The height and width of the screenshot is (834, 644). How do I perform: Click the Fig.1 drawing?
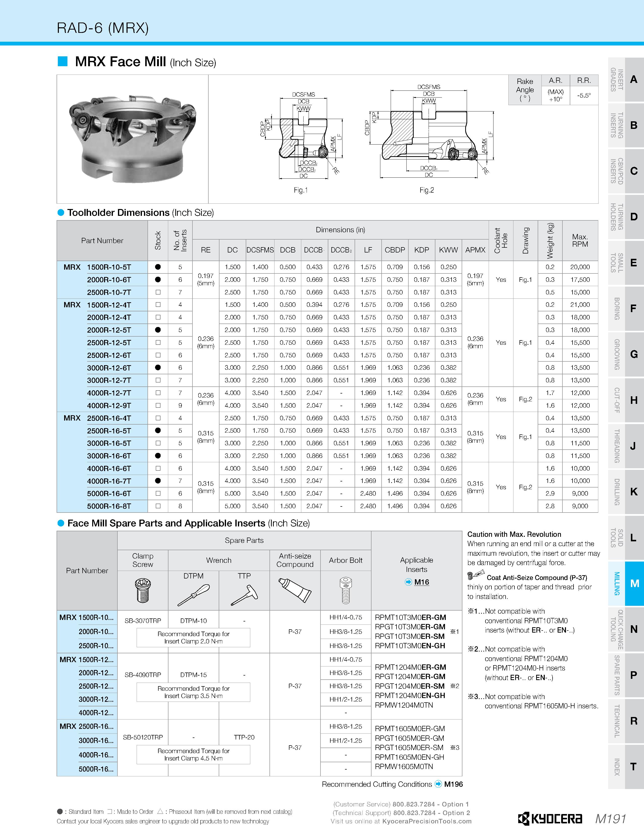pyautogui.click(x=301, y=135)
